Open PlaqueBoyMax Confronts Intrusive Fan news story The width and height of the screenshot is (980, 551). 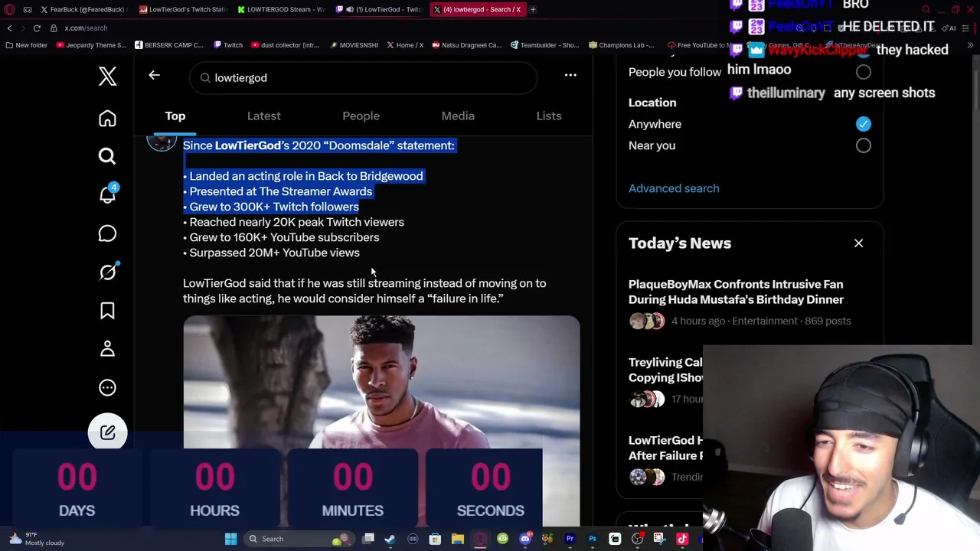[x=736, y=292]
